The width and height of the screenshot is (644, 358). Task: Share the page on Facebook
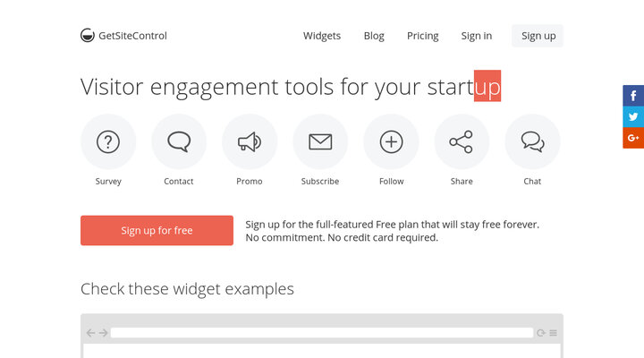[633, 96]
